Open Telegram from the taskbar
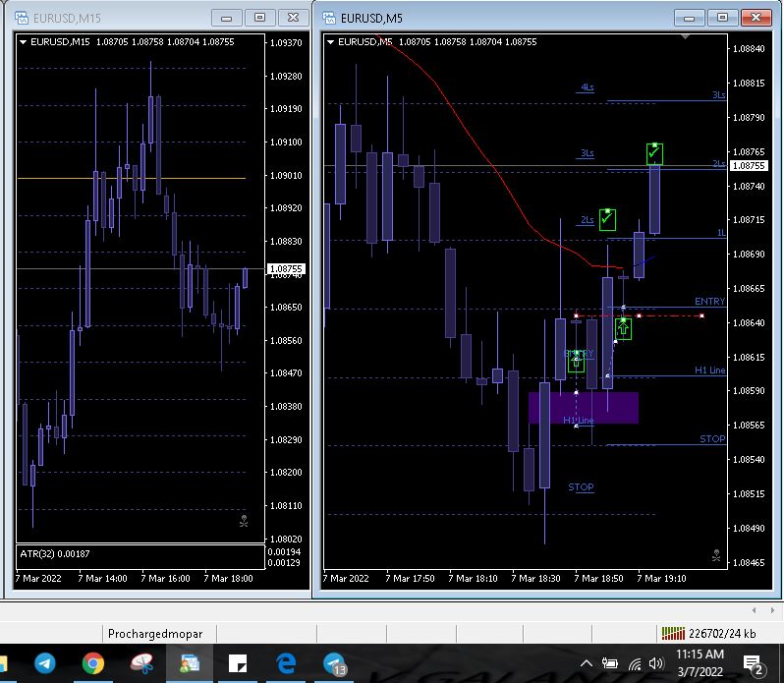Image resolution: width=784 pixels, height=683 pixels. pyautogui.click(x=45, y=663)
